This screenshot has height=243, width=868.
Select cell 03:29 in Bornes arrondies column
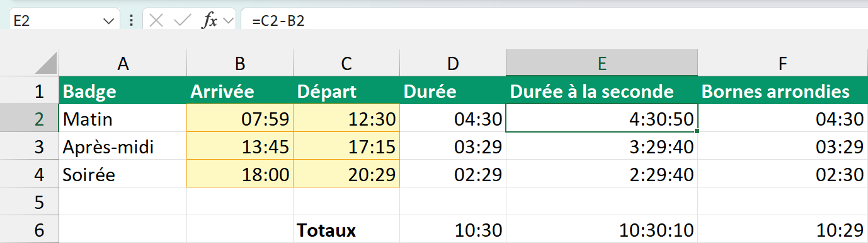pyautogui.click(x=783, y=146)
